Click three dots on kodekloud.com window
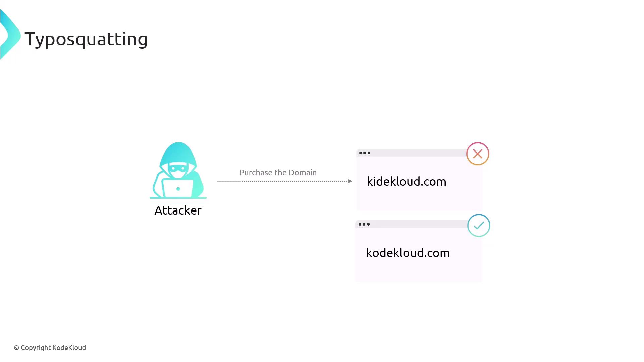644x362 pixels. click(364, 224)
